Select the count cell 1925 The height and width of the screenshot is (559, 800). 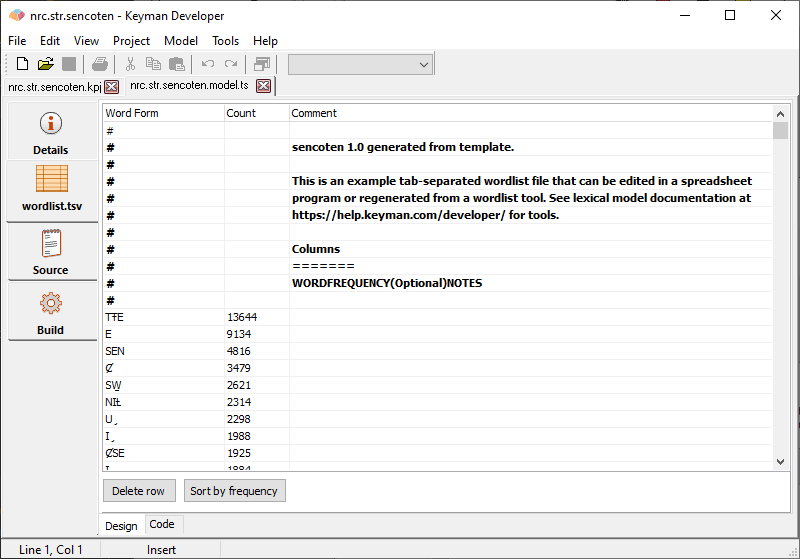point(257,453)
